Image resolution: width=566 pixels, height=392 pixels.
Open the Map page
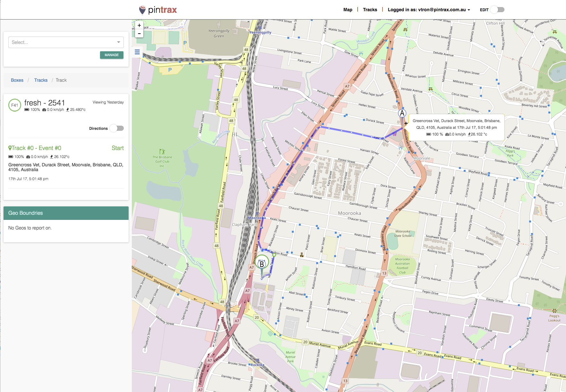click(x=348, y=10)
